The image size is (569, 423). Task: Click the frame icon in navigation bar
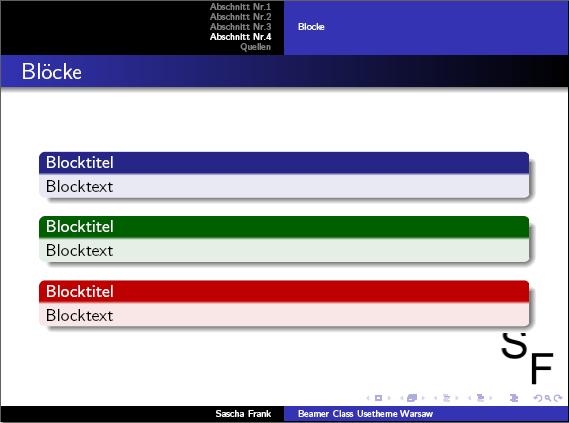click(412, 398)
